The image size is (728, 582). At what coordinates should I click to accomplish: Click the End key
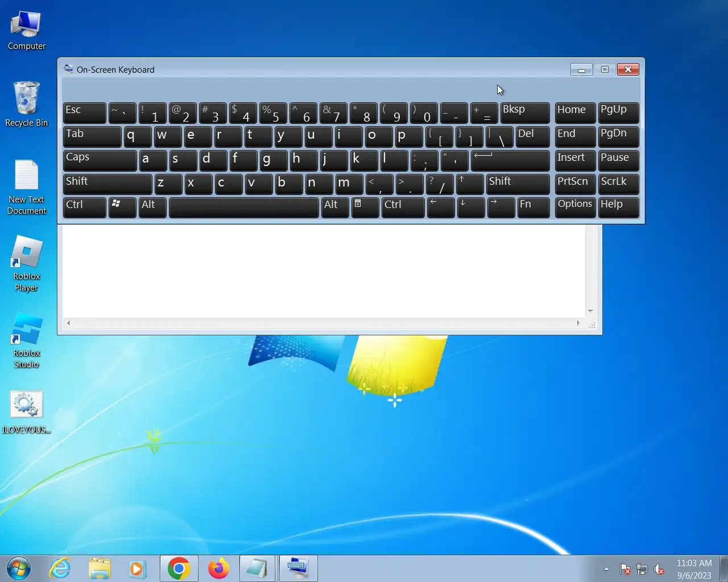pos(576,137)
